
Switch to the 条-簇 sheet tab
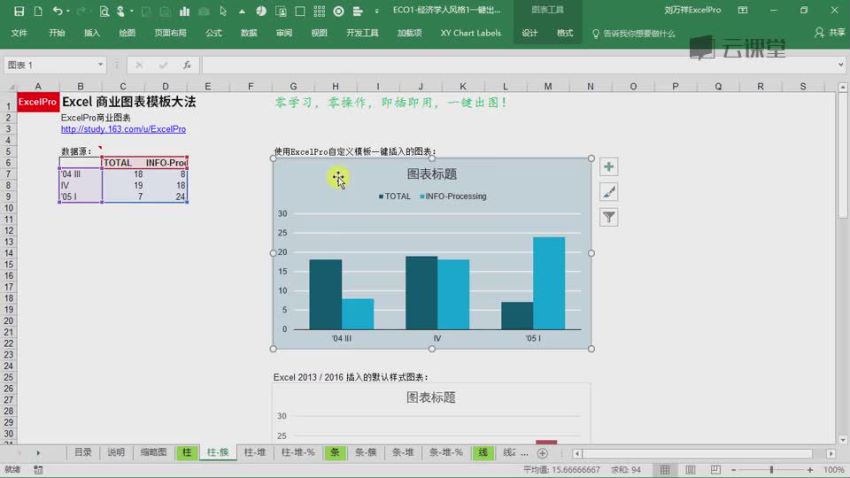tap(366, 453)
